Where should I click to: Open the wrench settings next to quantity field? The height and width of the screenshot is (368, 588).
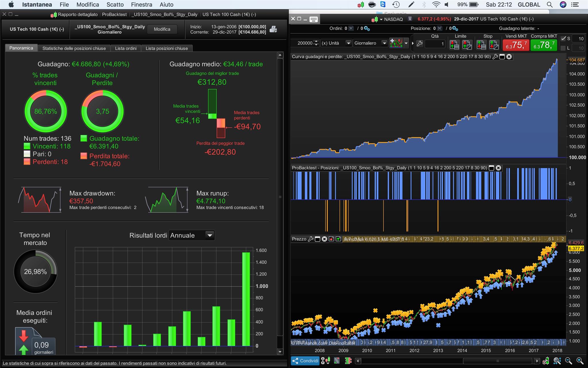(x=419, y=44)
